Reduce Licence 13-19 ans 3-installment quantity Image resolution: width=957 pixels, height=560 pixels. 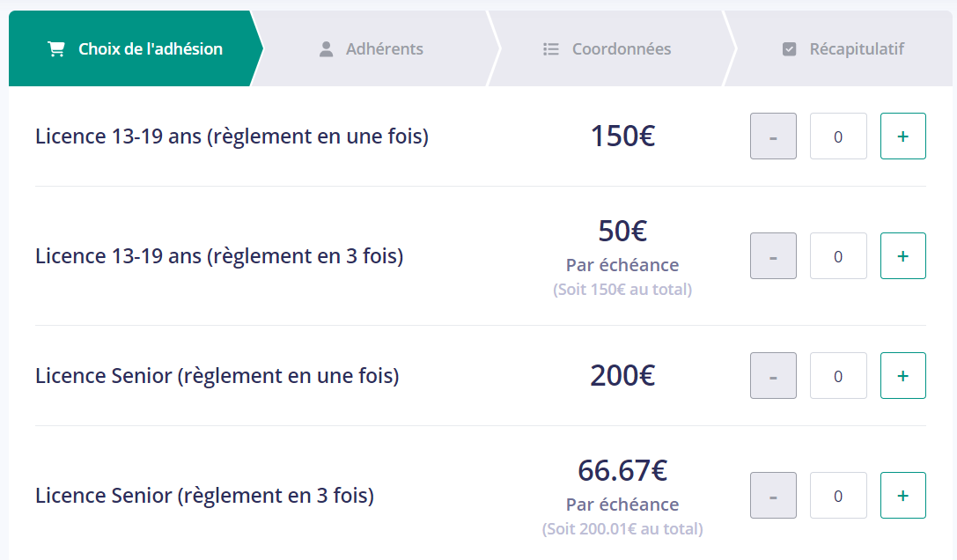coord(773,256)
